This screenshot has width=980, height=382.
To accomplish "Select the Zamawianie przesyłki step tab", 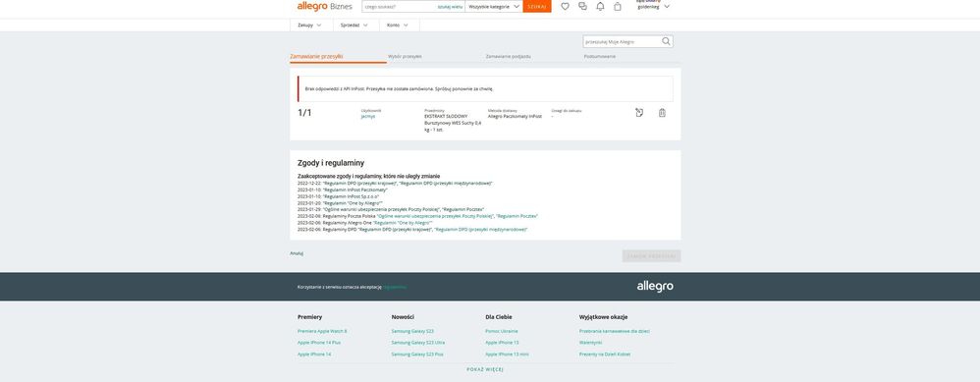I will point(316,56).
